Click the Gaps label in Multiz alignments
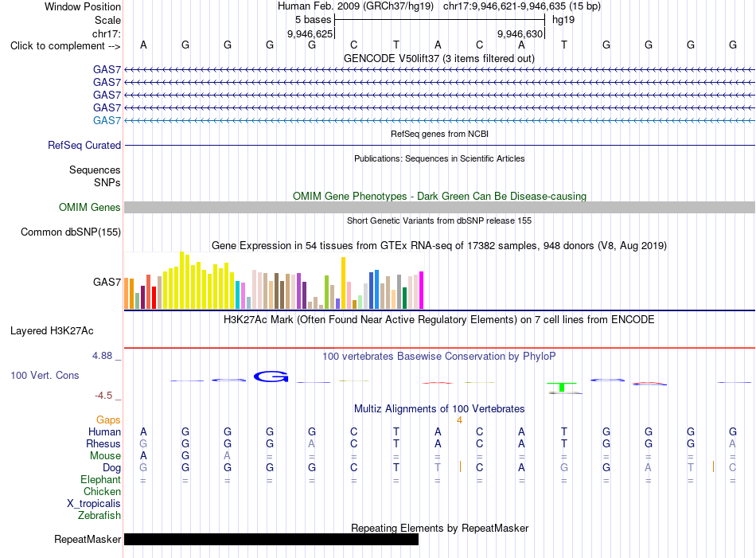 (108, 420)
